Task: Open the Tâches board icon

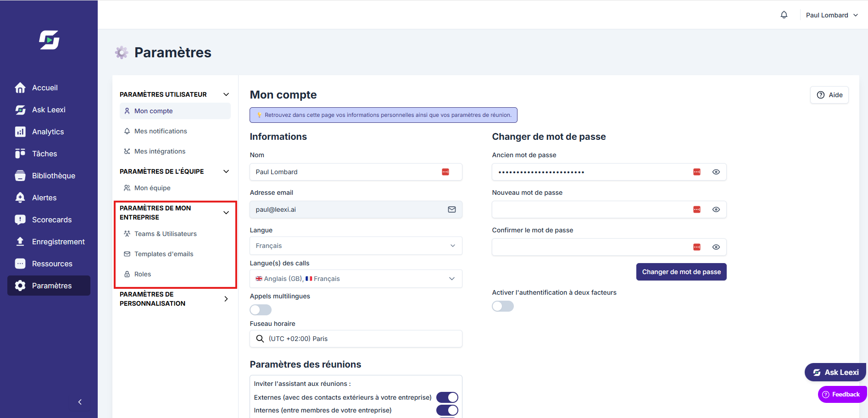Action: point(20,154)
